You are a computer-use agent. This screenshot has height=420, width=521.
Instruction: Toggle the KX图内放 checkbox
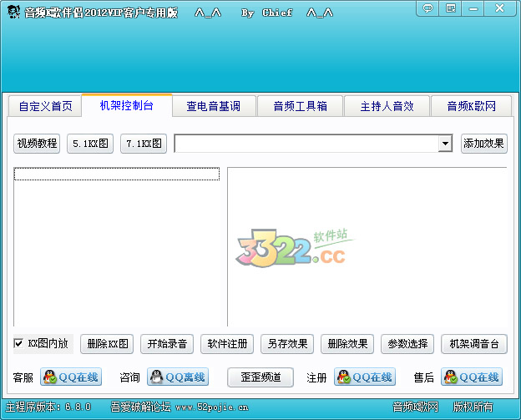pos(18,343)
